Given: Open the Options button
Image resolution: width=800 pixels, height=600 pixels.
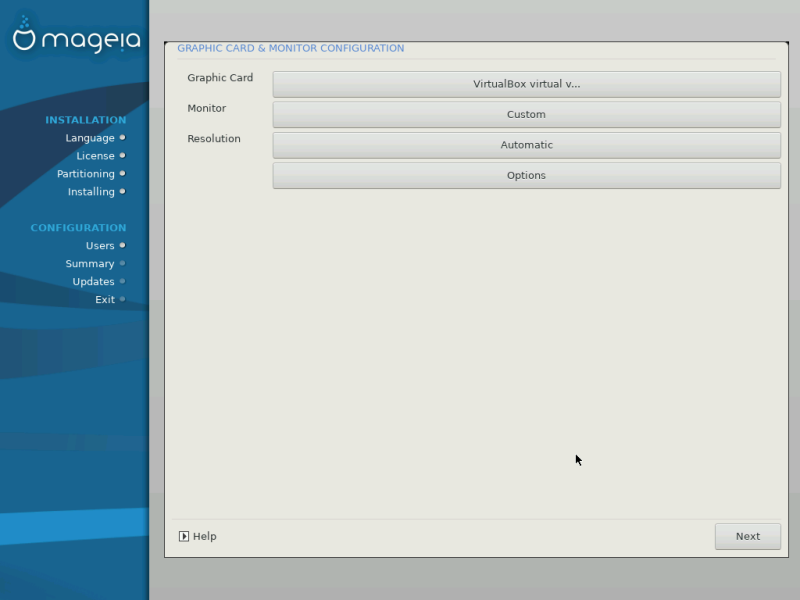Looking at the screenshot, I should tap(527, 176).
